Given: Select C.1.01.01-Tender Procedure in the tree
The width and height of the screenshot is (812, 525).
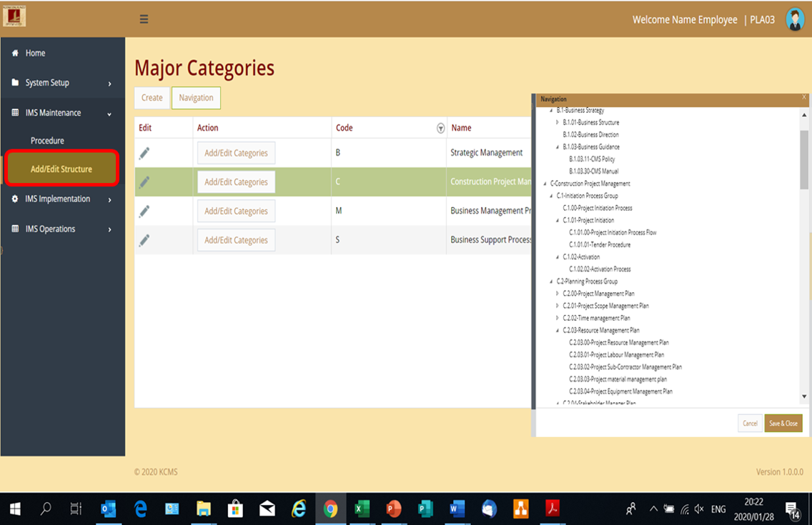Looking at the screenshot, I should coord(599,245).
